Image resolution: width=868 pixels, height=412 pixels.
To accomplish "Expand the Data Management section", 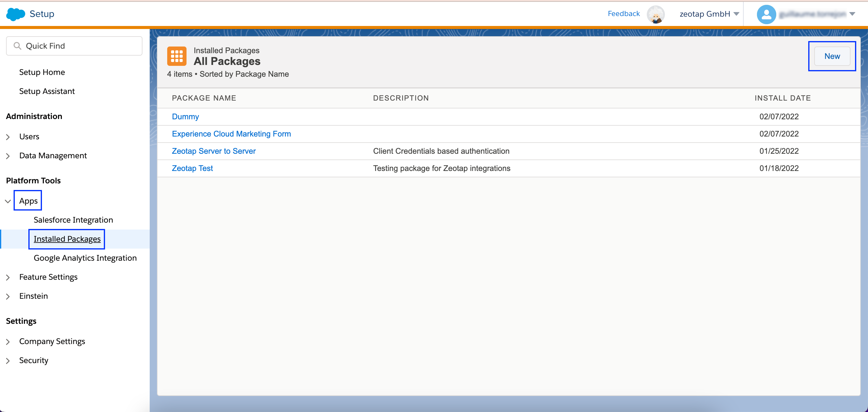I will click(8, 156).
